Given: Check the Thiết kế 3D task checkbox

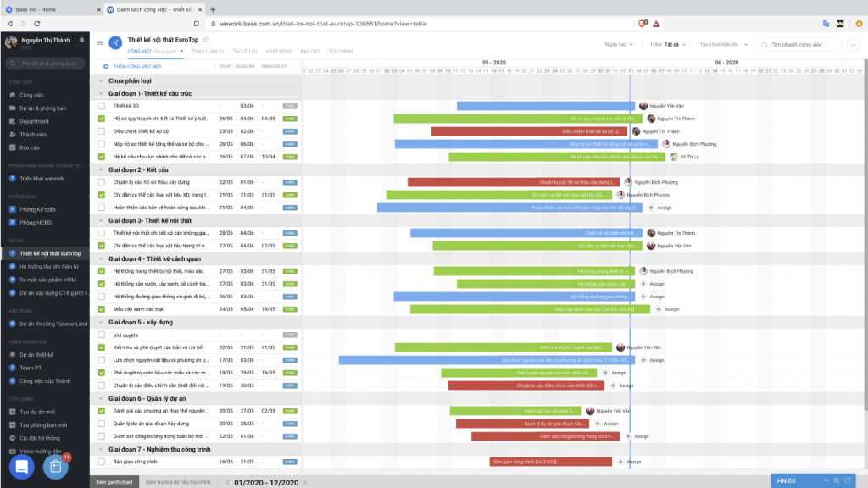Looking at the screenshot, I should point(102,106).
